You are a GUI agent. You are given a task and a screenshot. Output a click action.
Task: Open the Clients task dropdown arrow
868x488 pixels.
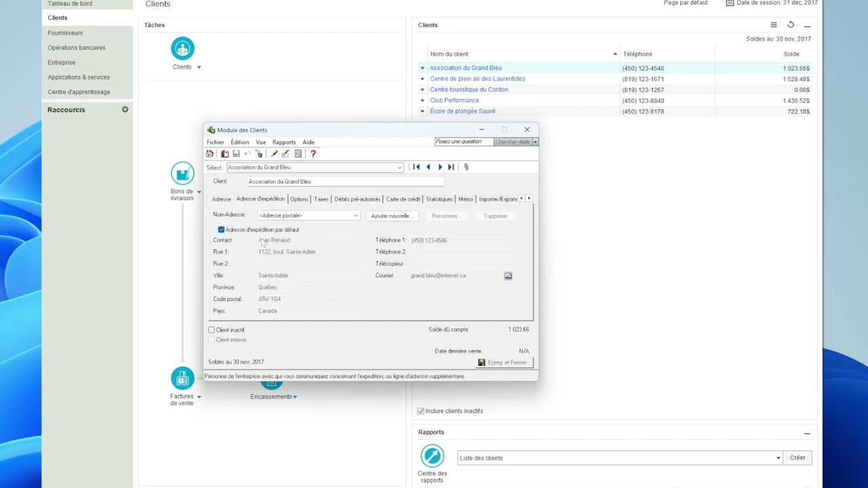click(x=199, y=68)
